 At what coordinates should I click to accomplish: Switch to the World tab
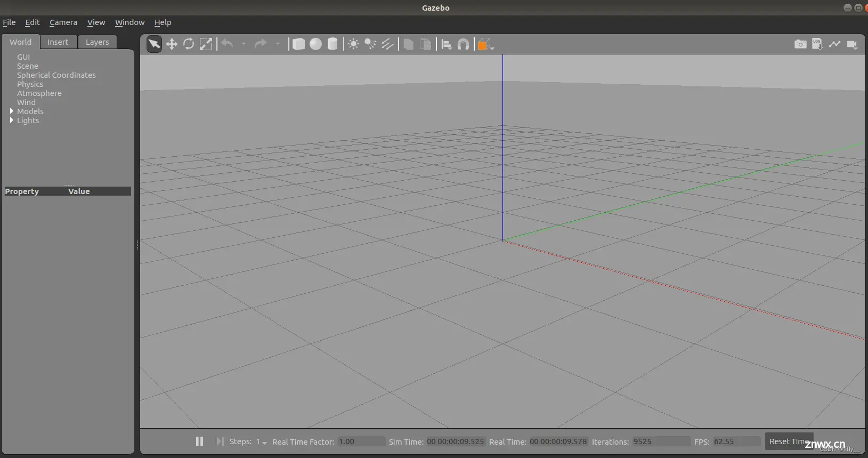coord(21,42)
